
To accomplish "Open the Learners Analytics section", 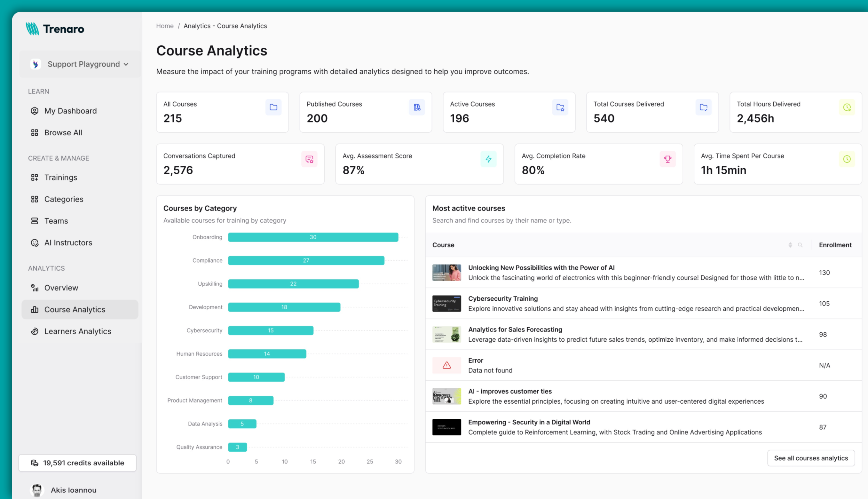I will (77, 331).
